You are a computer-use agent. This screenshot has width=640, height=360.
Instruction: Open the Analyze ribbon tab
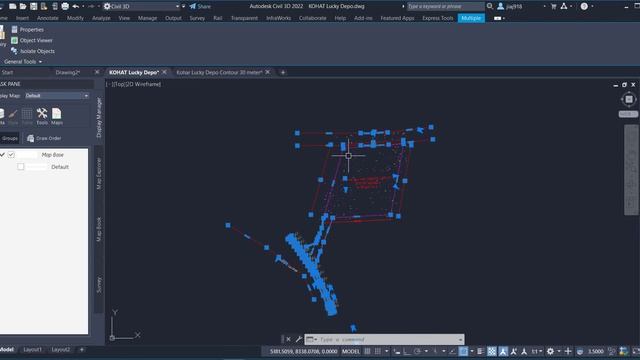[101, 18]
